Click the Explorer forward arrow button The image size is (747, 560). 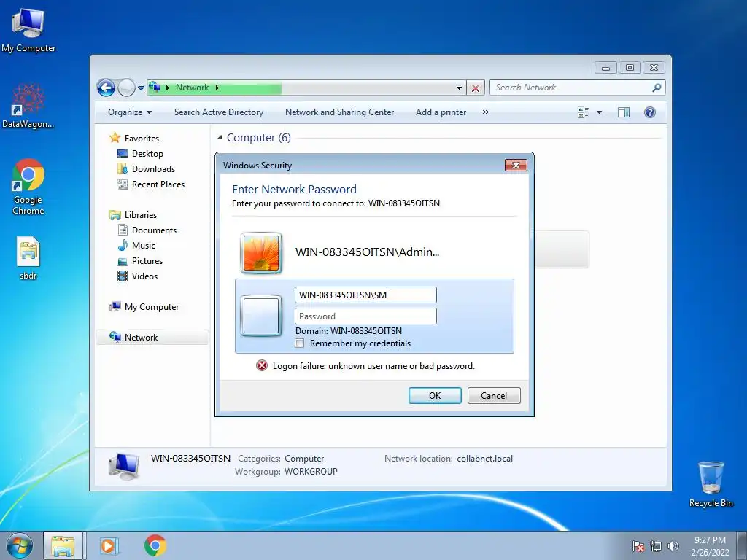tap(126, 87)
